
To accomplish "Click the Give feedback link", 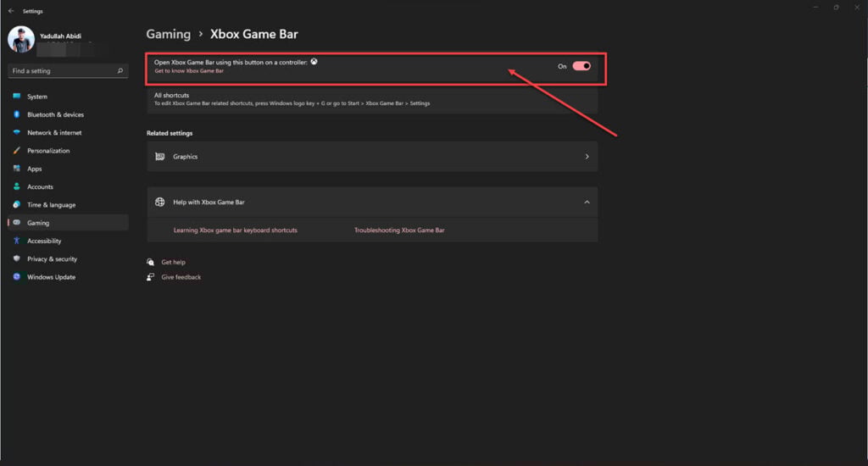I will pos(181,277).
